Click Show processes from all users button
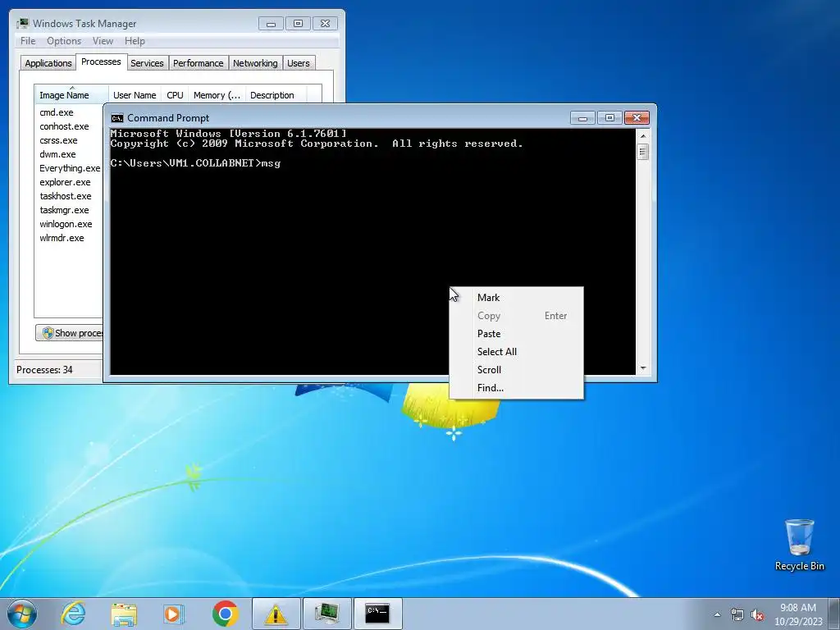 (70, 333)
